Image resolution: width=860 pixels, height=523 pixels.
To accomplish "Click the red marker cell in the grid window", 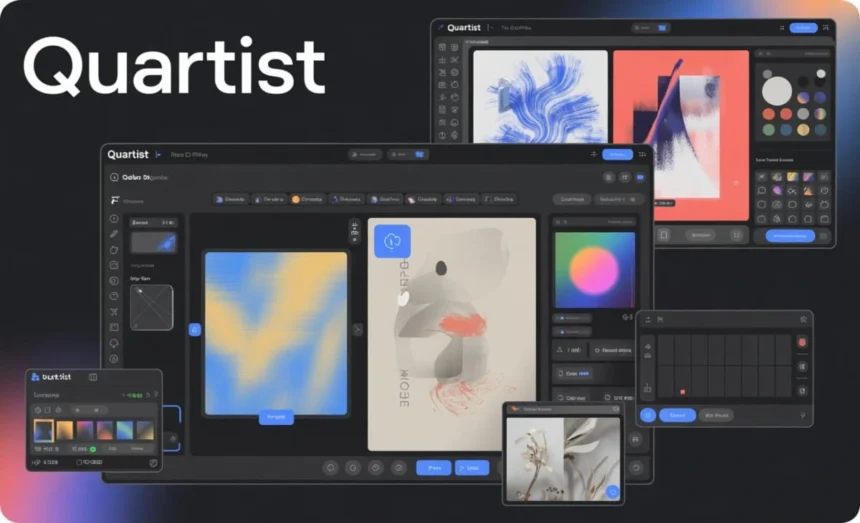I will (x=682, y=391).
